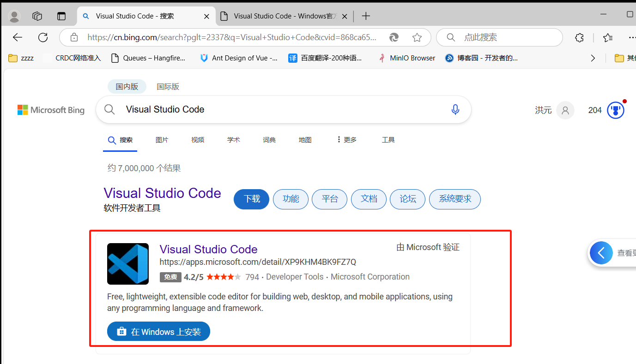This screenshot has width=636, height=364.
Task: View site information lock icon
Action: (74, 37)
